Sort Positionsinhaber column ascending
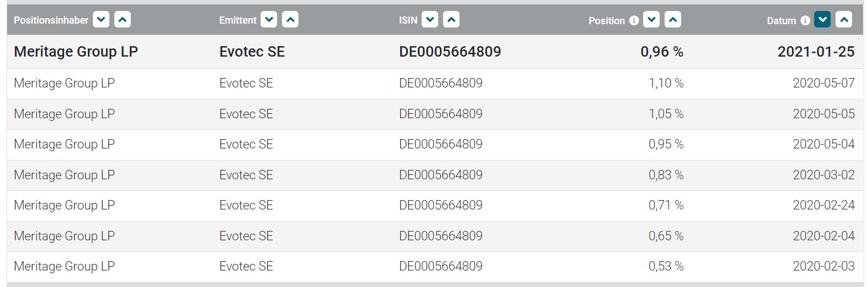Screen dimensions: 868x287 click(123, 20)
